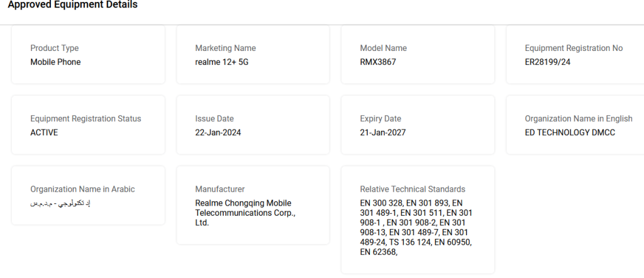The height and width of the screenshot is (278, 644).
Task: Click the Marketing Name label
Action: point(225,48)
